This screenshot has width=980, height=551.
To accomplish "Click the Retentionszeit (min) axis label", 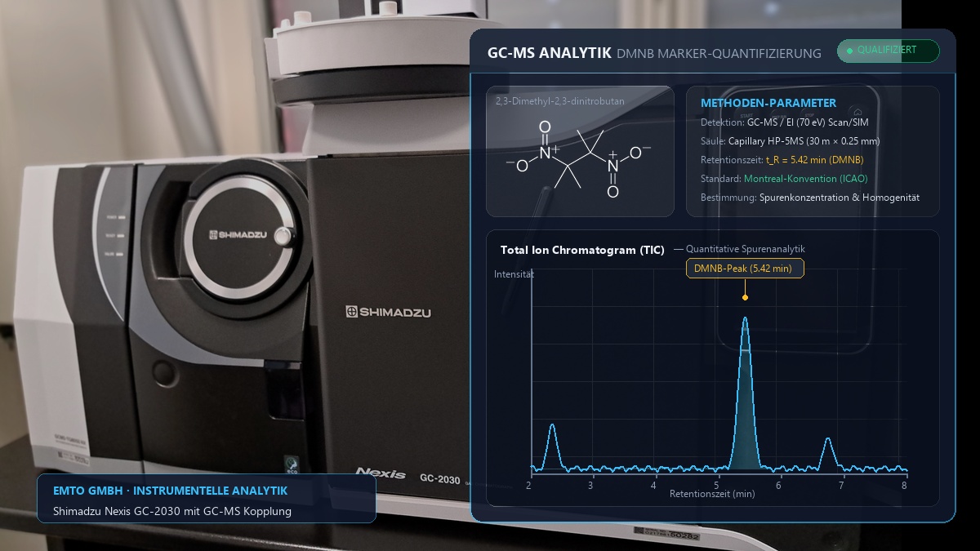I will [712, 494].
